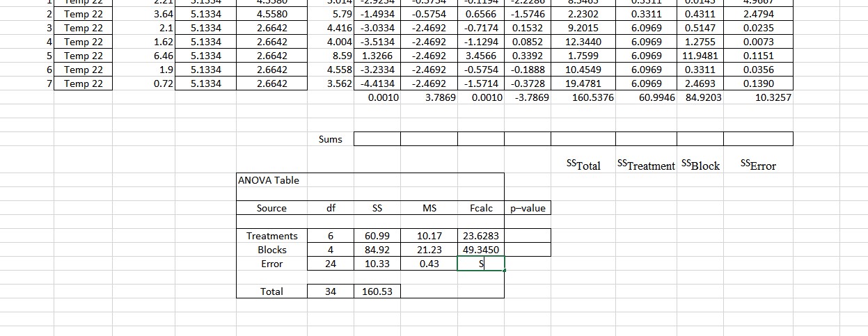Click the cell containing 11.9481

click(x=700, y=56)
